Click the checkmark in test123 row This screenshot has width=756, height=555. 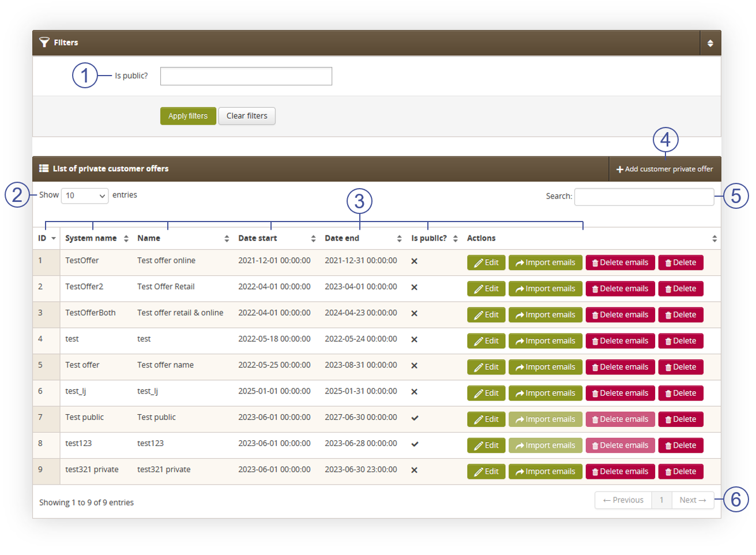(415, 444)
